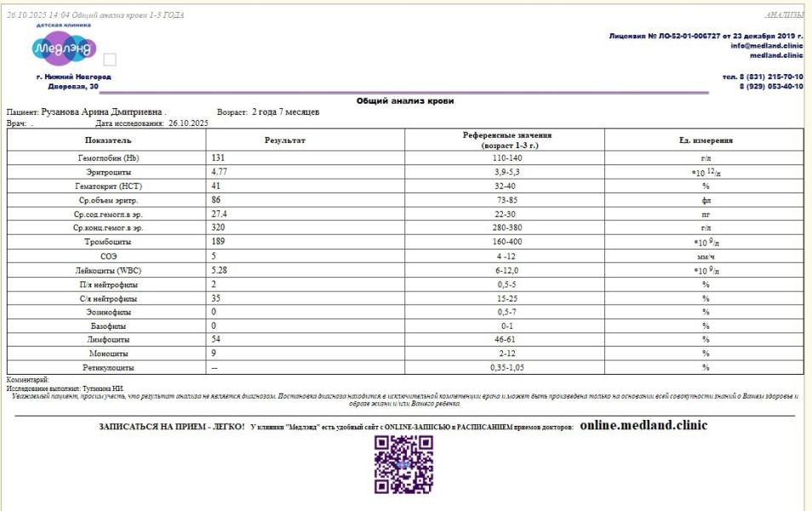Click the bold centered "Общий анализ крови" title

click(405, 101)
